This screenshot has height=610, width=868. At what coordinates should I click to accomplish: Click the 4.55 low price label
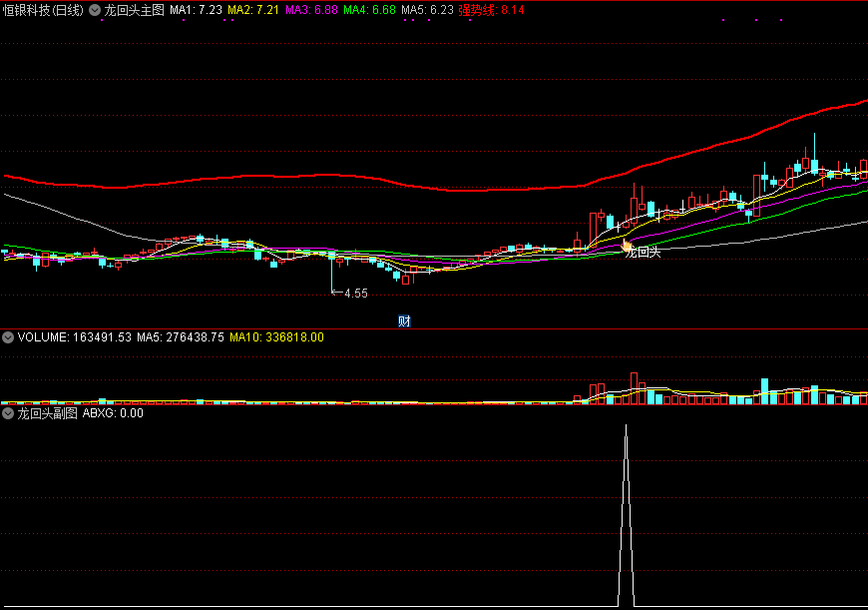[x=355, y=294]
